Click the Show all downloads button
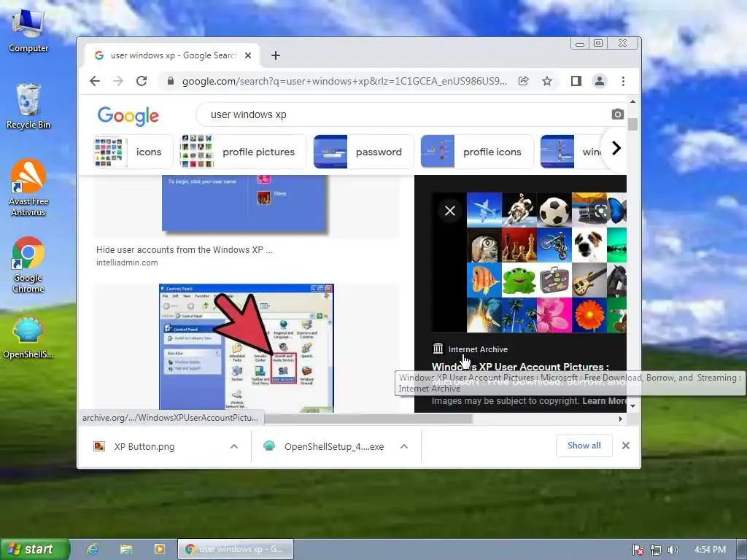 pos(584,446)
